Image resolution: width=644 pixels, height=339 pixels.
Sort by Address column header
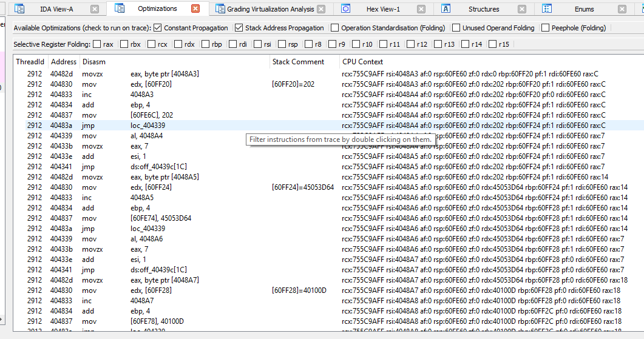(64, 62)
